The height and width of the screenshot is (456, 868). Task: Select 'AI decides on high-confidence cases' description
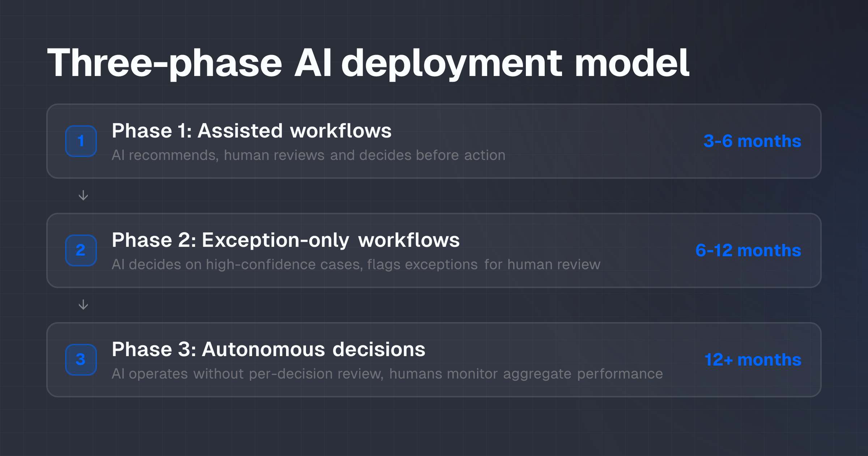[x=356, y=265]
